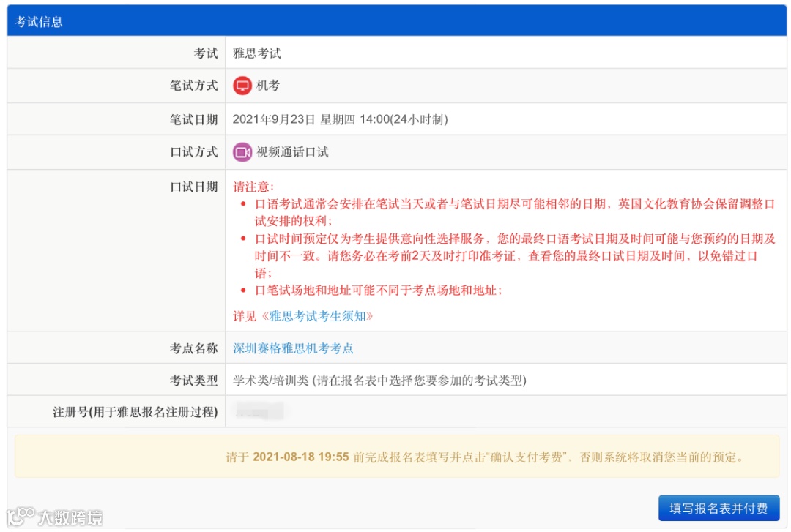Click the 雅思考试 exam name value
791x532 pixels.
click(x=257, y=53)
